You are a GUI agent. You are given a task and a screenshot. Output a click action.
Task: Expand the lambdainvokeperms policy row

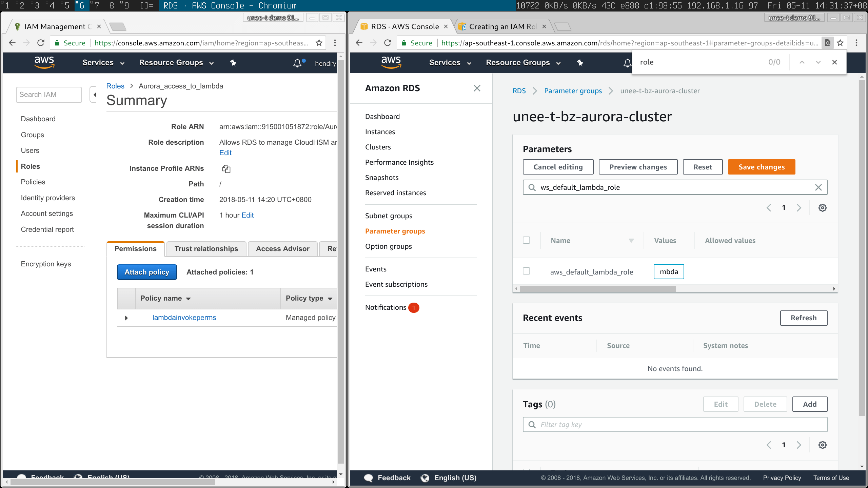coord(126,318)
